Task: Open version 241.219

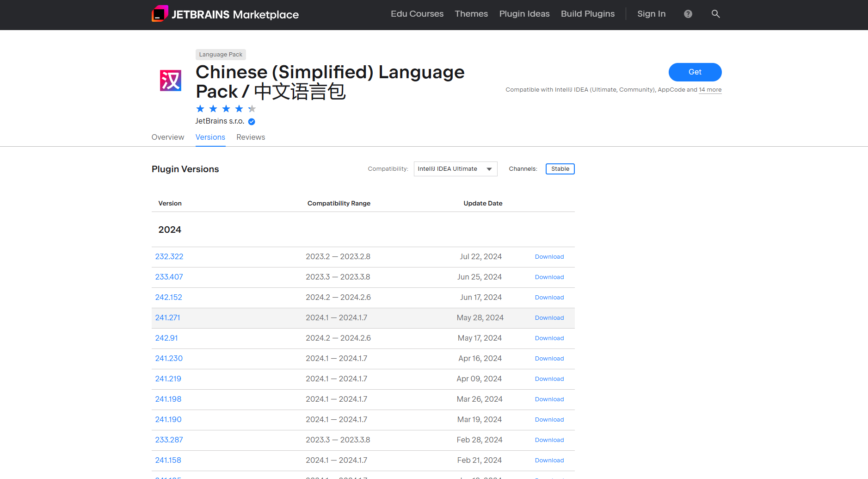Action: click(x=168, y=379)
